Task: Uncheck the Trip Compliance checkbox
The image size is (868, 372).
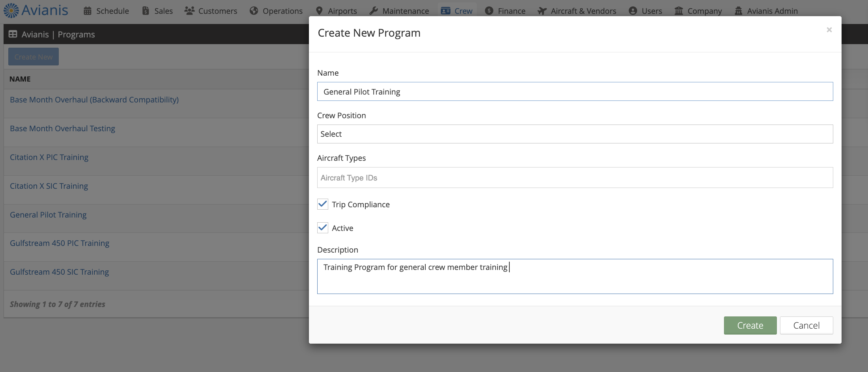Action: pyautogui.click(x=323, y=204)
